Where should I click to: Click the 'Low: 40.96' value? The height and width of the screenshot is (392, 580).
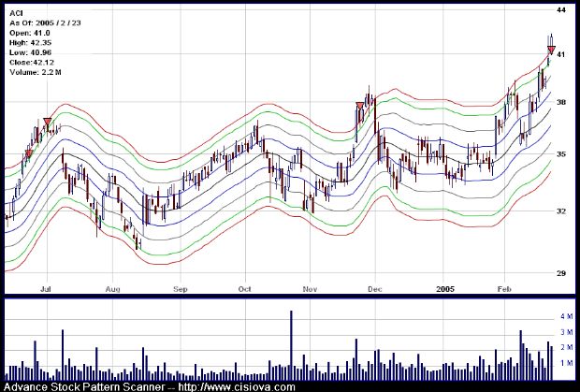[x=30, y=52]
